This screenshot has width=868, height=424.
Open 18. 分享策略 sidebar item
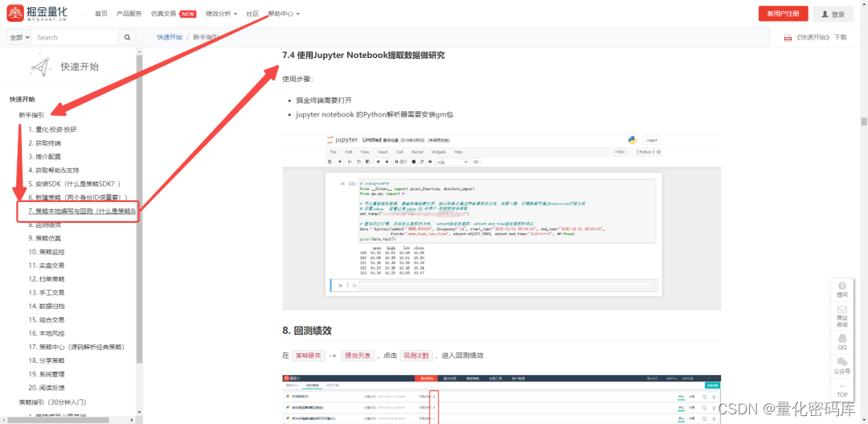click(x=47, y=360)
